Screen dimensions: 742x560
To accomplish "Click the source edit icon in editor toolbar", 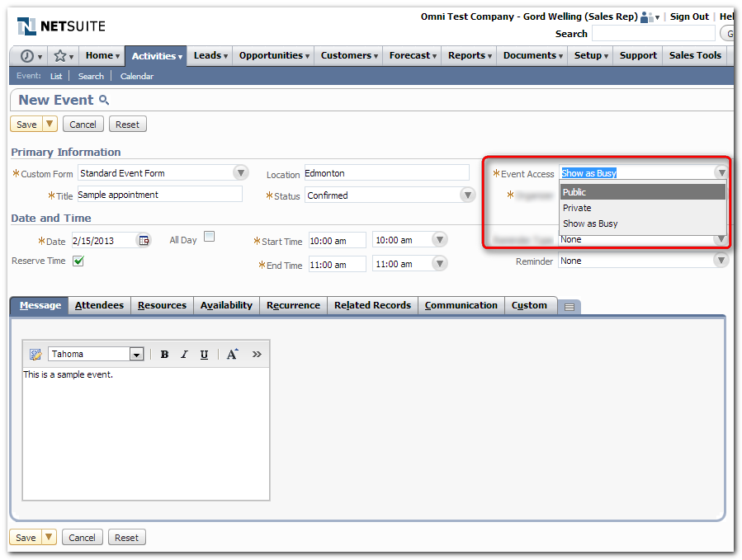I will click(x=35, y=355).
